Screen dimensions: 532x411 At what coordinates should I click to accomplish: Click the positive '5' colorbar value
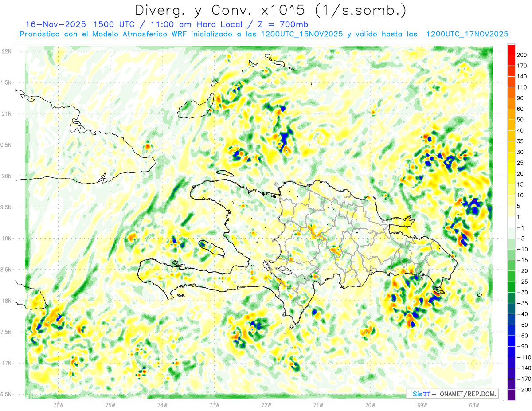(x=519, y=206)
